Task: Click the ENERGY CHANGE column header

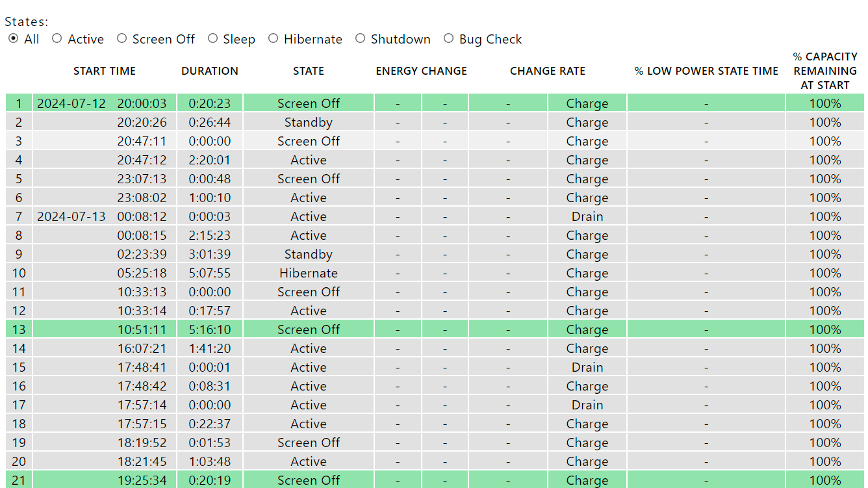Action: pos(421,71)
